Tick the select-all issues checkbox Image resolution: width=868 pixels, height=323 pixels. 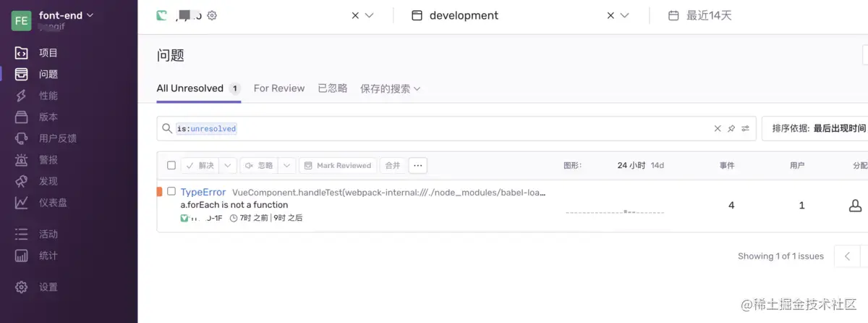pyautogui.click(x=171, y=165)
